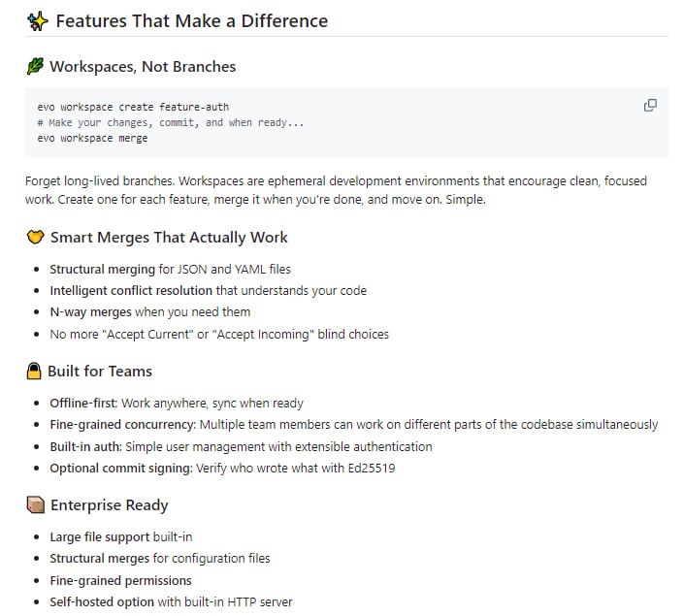Click the package emoji beside Enterprise Ready
The width and height of the screenshot is (684, 616).
[36, 505]
